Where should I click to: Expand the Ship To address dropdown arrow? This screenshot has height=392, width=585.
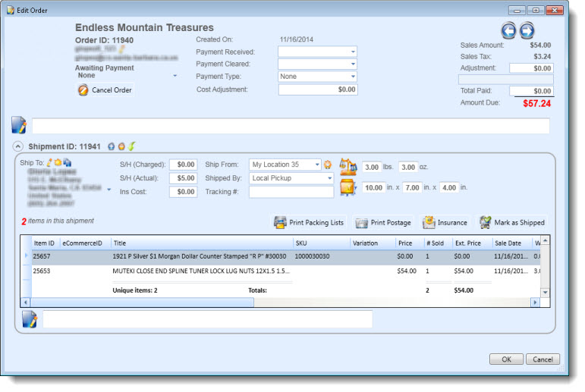[109, 190]
